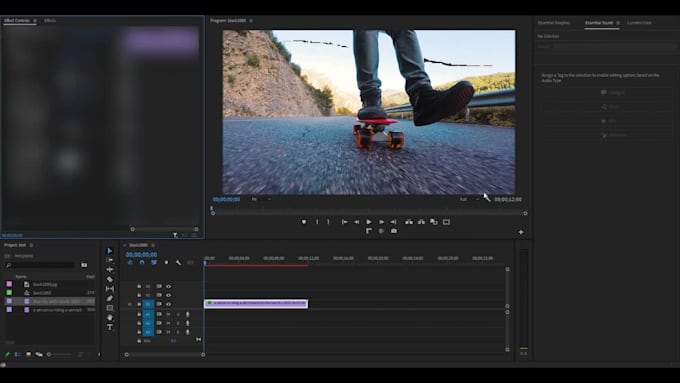Select the Ripple Edit tool

pos(110,269)
